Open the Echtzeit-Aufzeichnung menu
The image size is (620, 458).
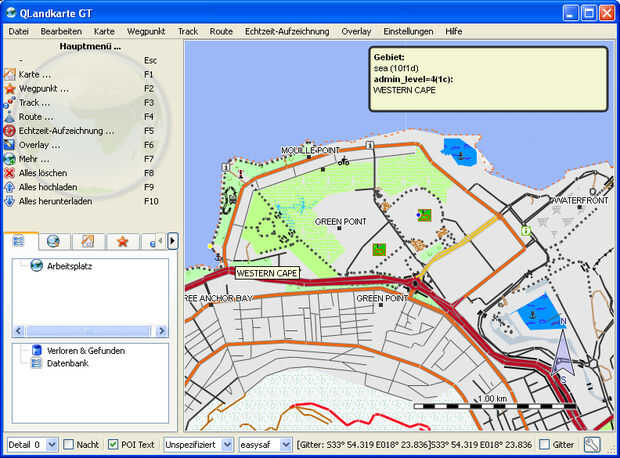point(287,31)
